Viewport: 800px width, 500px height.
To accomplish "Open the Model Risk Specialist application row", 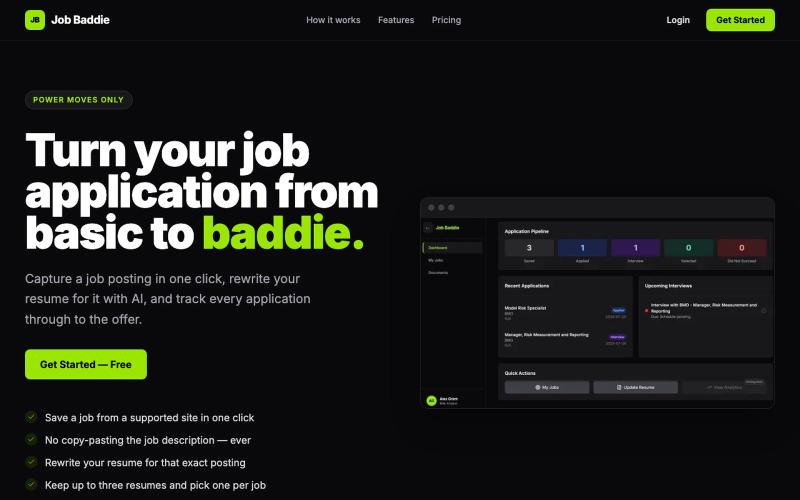I will [x=565, y=313].
